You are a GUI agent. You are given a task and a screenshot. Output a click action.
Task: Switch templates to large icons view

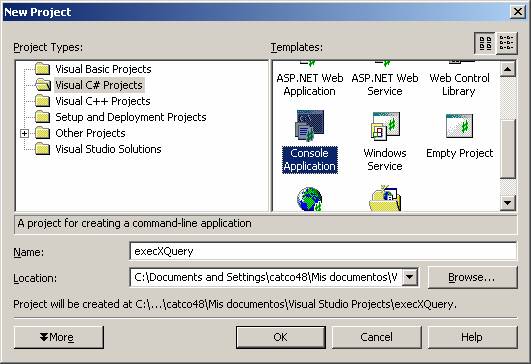tap(485, 43)
